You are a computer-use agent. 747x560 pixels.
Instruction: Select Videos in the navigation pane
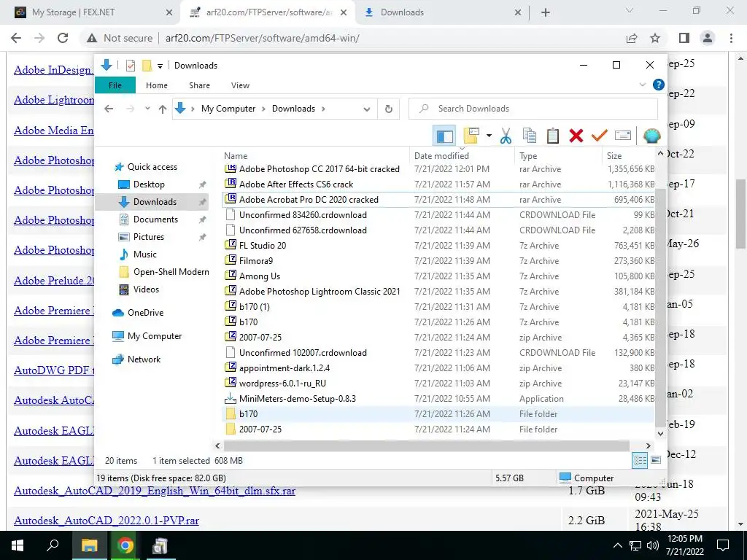146,289
